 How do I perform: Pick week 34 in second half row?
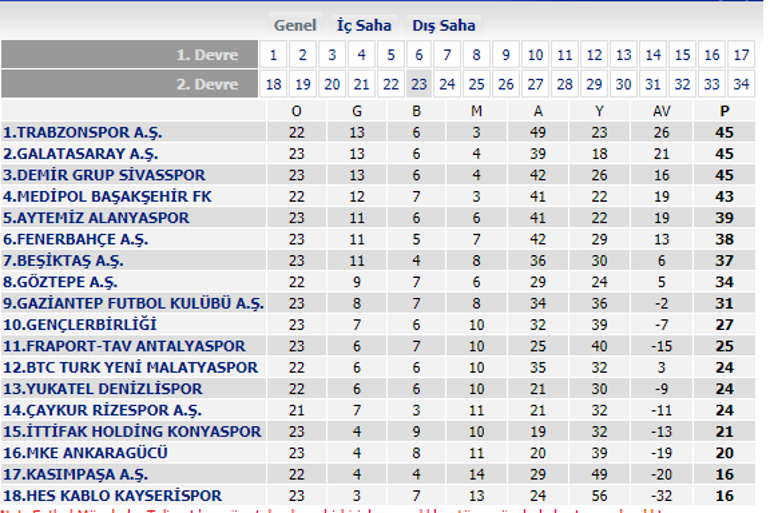click(x=741, y=84)
